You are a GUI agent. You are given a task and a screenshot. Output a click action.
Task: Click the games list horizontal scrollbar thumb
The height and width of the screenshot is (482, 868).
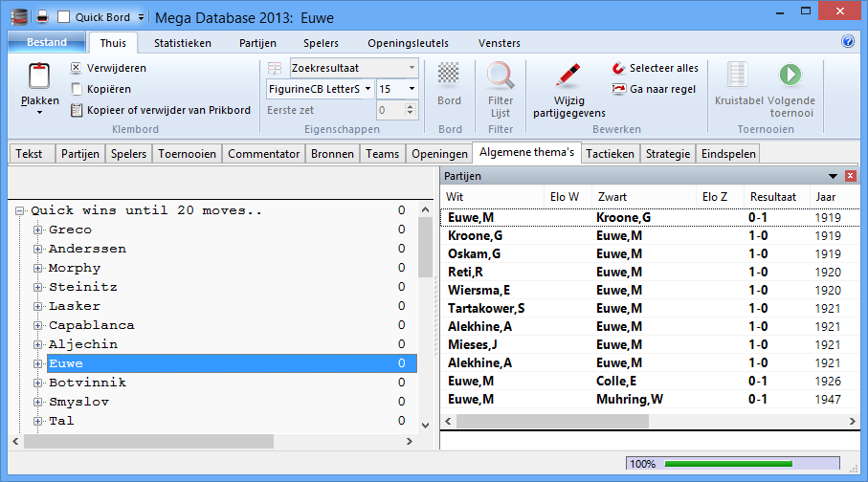click(x=552, y=422)
